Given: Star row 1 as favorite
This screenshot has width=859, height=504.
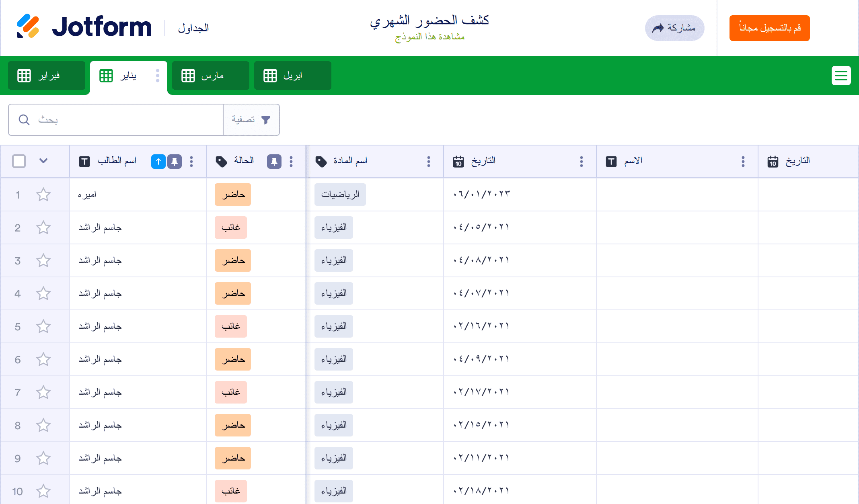Looking at the screenshot, I should click(43, 195).
